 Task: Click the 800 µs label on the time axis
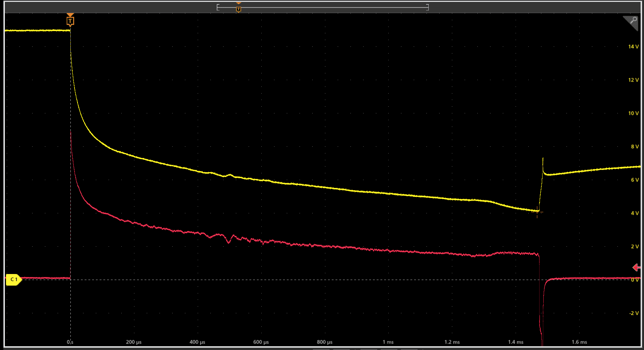pyautogui.click(x=325, y=342)
